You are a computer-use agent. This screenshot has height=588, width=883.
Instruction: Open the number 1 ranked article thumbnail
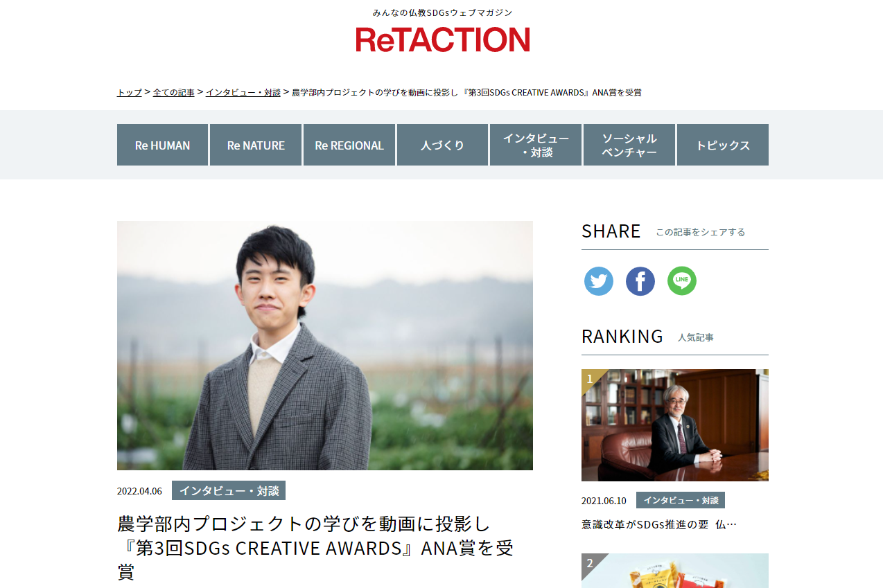coord(675,425)
